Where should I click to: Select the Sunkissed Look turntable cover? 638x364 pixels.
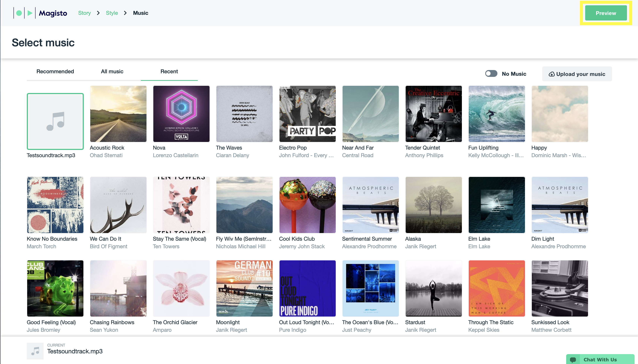[560, 288]
